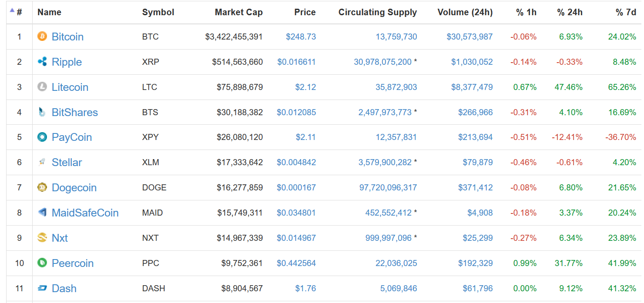The image size is (644, 303).
Task: Sort by rank using the # header arrow
Action: pos(12,10)
